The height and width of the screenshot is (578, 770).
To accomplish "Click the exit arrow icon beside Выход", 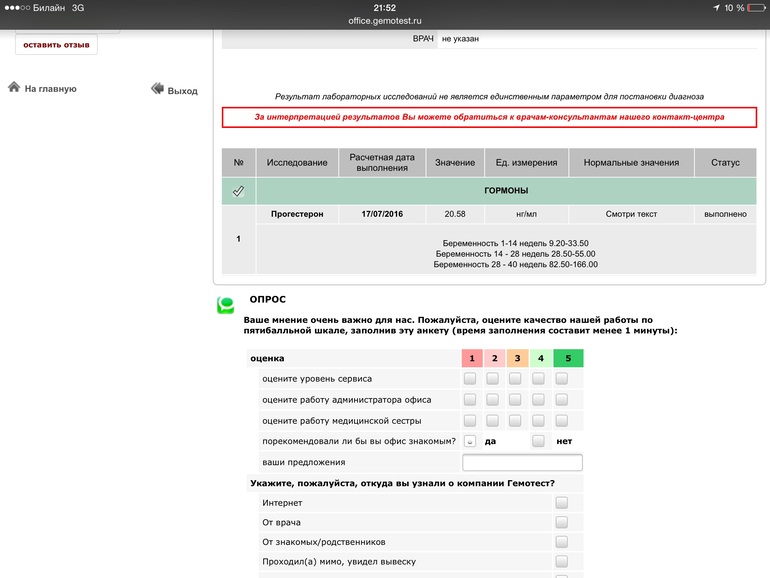I will pos(157,89).
